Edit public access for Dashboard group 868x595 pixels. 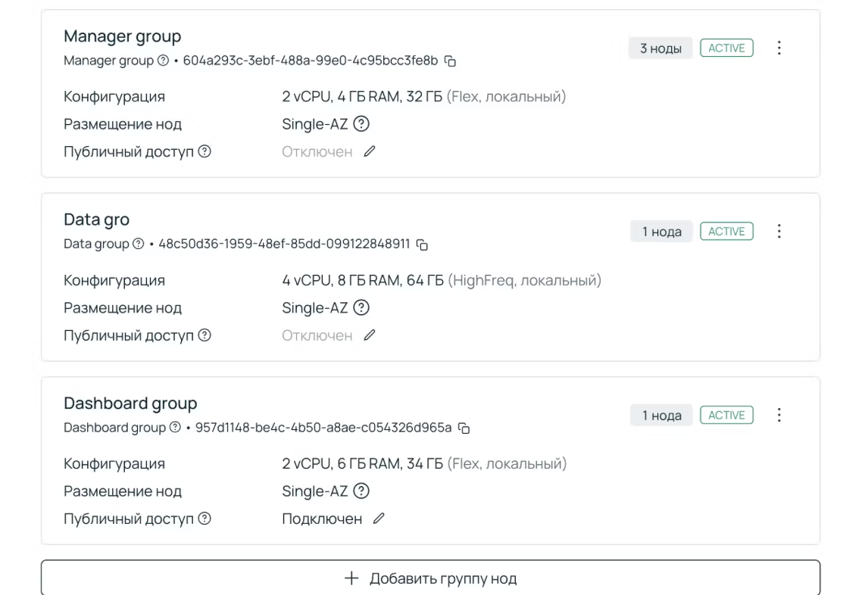pos(379,519)
